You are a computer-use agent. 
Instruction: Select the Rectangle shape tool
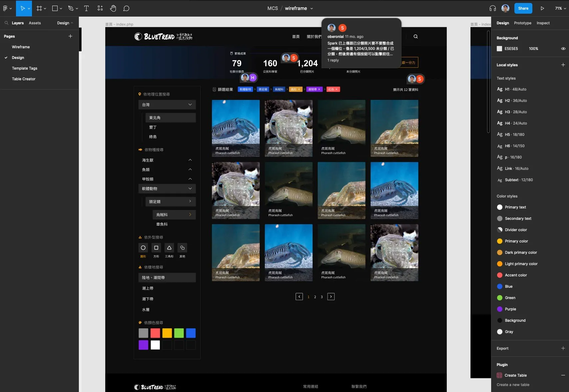point(55,8)
